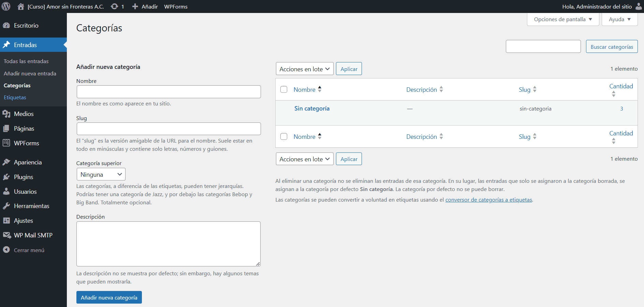Collapse sidebar with Cerrar menú icon

pyautogui.click(x=6, y=250)
